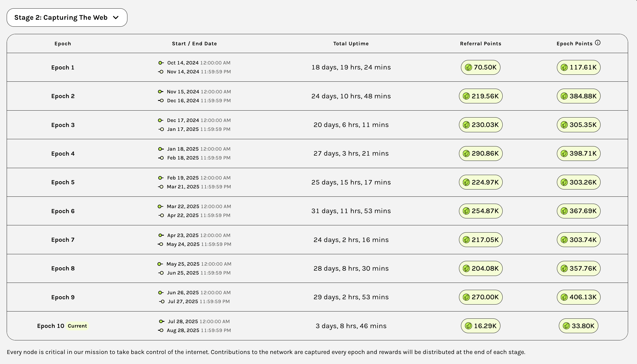Screen dimensions: 637x364
Task: Click the chevron beside Capturing The Web
Action: (x=116, y=18)
